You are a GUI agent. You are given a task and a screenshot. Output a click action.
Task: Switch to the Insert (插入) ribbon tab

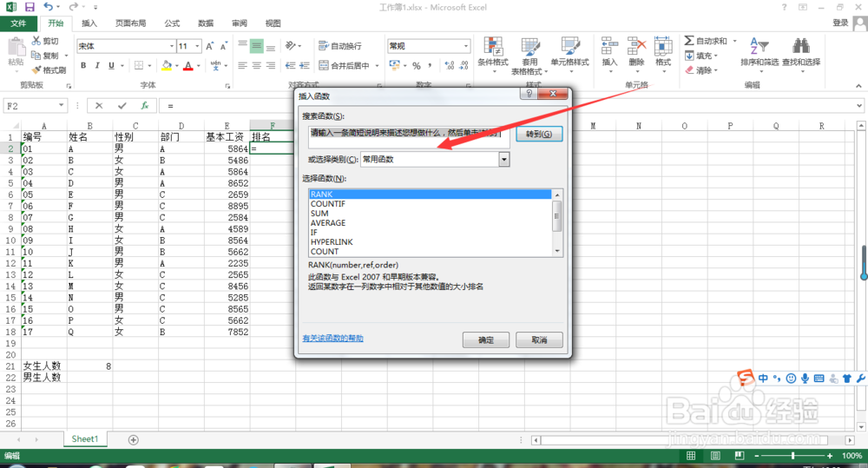tap(89, 23)
